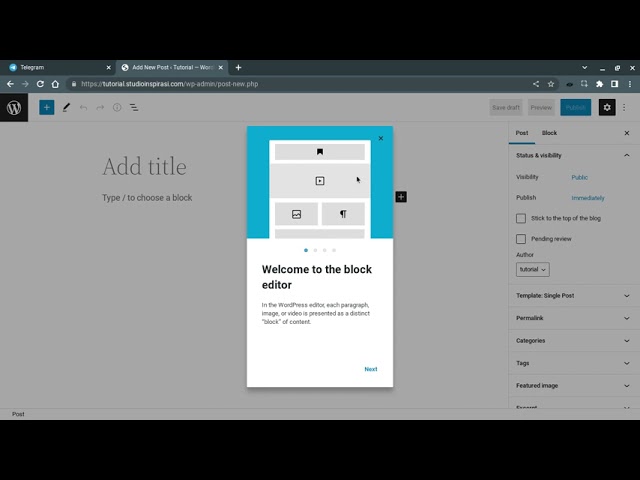The height and width of the screenshot is (480, 640).
Task: Check the Pending review checkbox
Action: [x=521, y=239]
